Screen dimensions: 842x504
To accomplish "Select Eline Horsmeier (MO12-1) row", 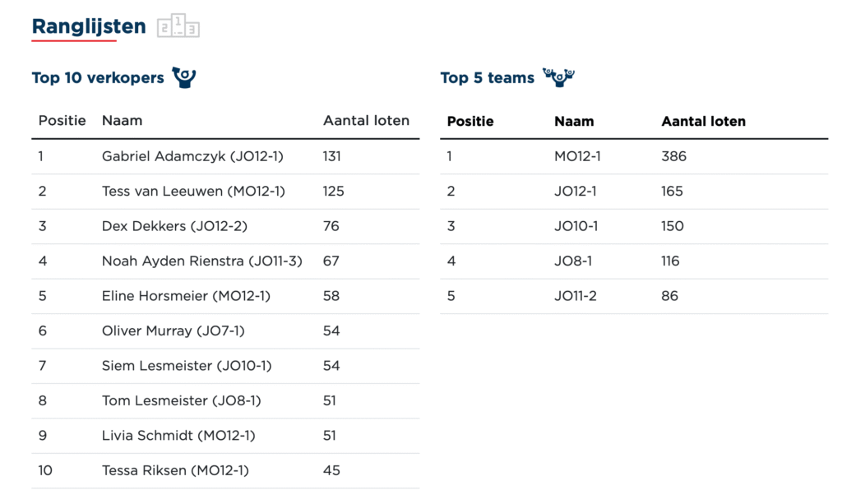I will click(x=186, y=296).
